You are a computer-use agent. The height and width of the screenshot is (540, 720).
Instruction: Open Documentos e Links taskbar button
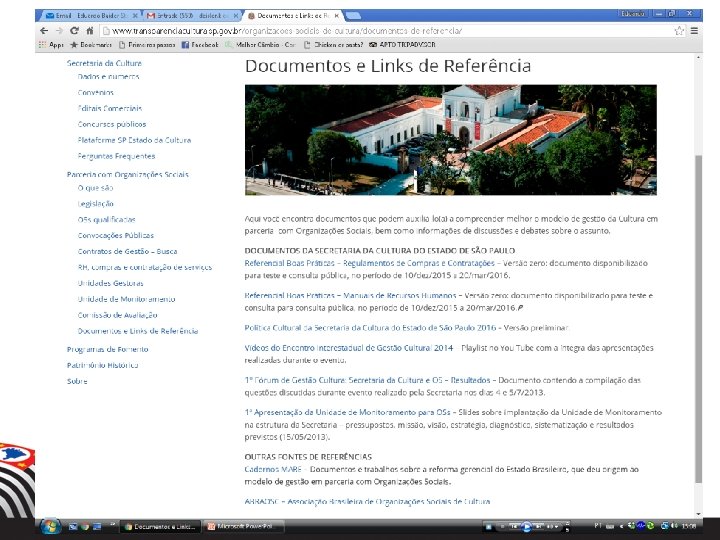[x=161, y=526]
